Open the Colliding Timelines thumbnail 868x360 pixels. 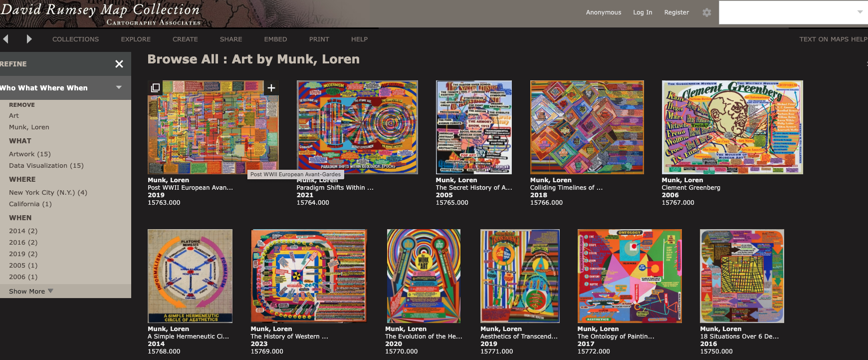[587, 127]
